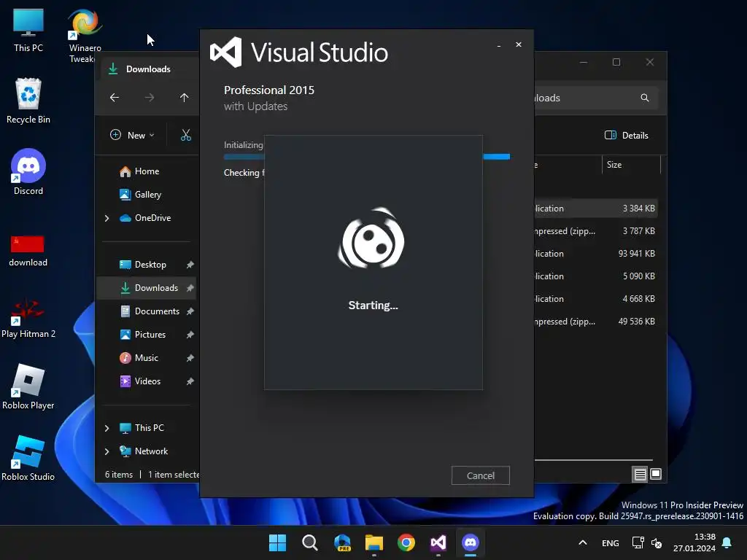Image resolution: width=747 pixels, height=560 pixels.
Task: Open the clock and date panel
Action: click(x=694, y=542)
